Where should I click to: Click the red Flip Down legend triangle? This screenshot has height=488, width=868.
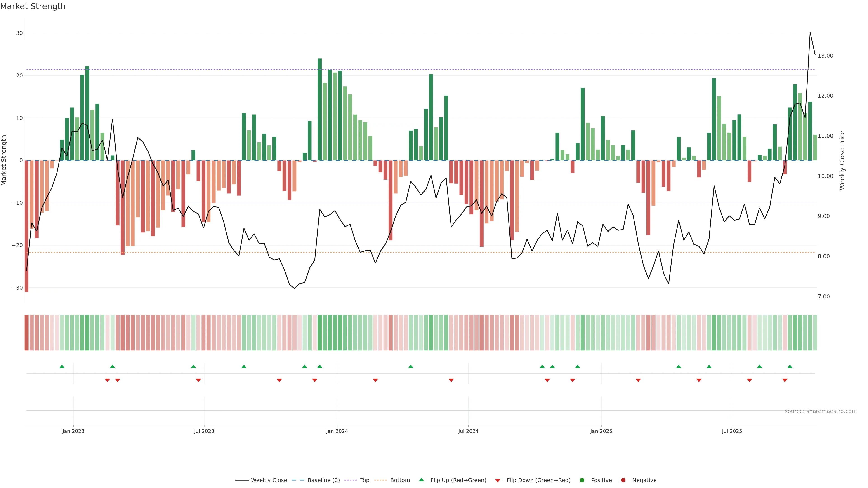(498, 481)
